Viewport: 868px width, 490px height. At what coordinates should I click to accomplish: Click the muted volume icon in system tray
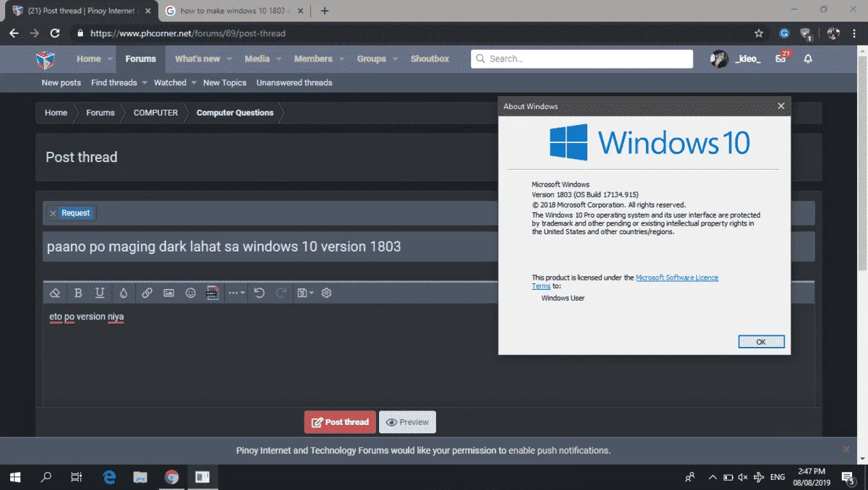(742, 477)
